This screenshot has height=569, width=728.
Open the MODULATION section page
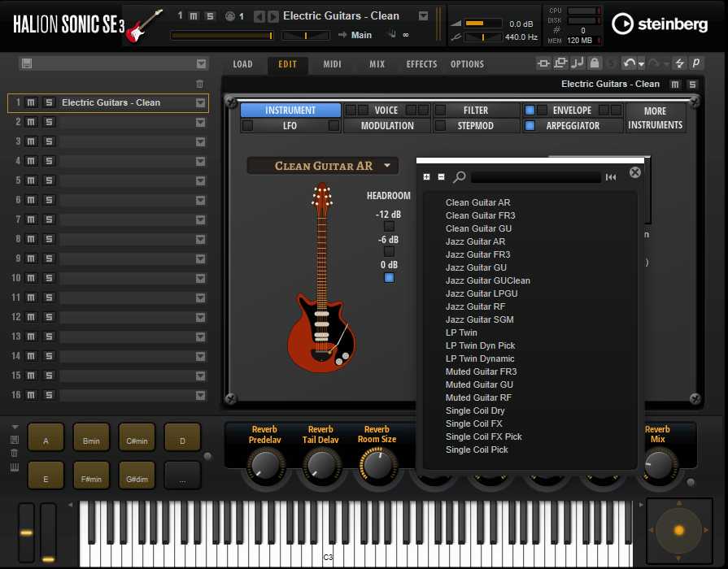point(387,125)
